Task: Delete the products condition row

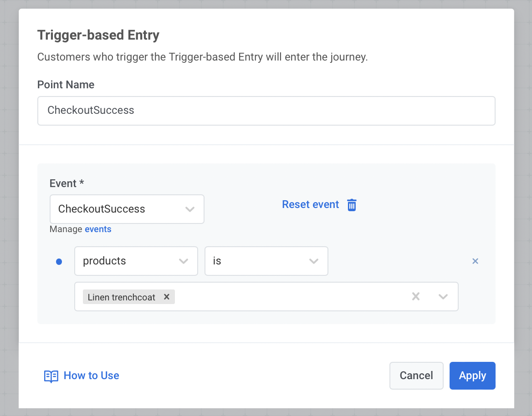Action: coord(475,261)
